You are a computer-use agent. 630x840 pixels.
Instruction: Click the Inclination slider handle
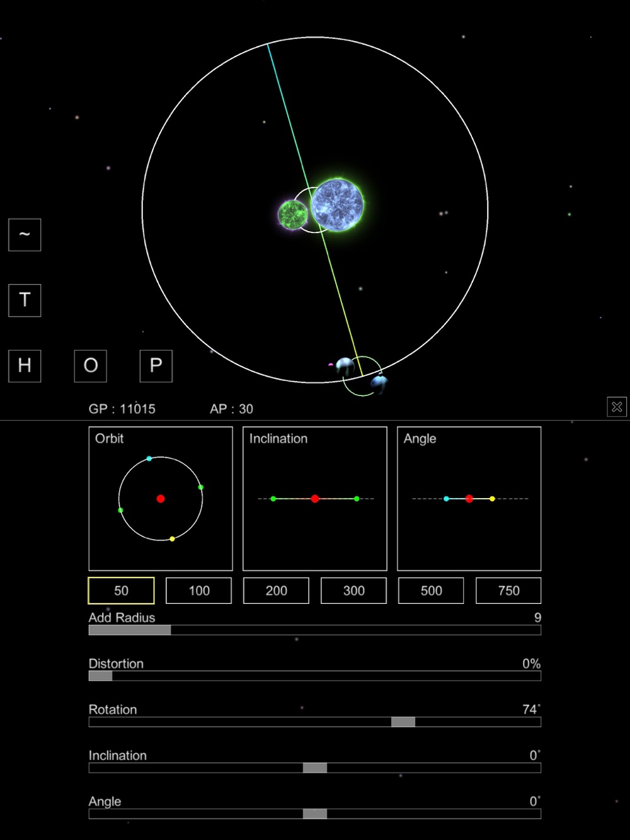point(315,768)
